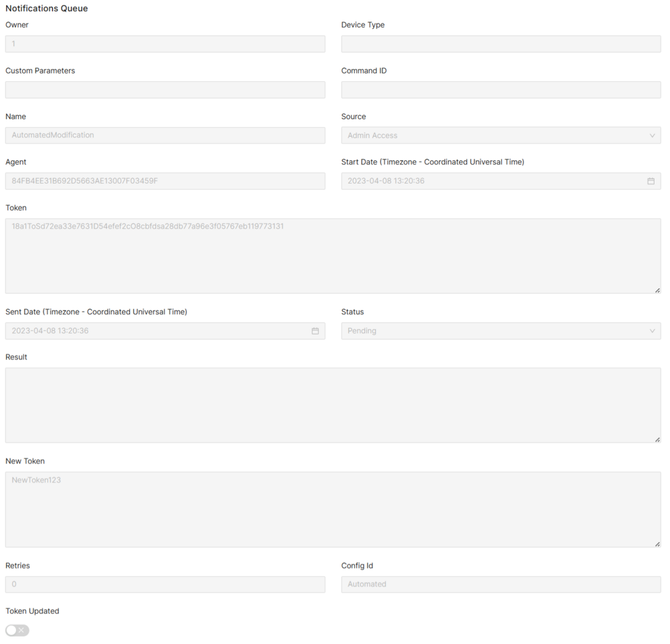Focus the empty Result text area
Viewport: 670px width, 644px height.
[x=332, y=405]
